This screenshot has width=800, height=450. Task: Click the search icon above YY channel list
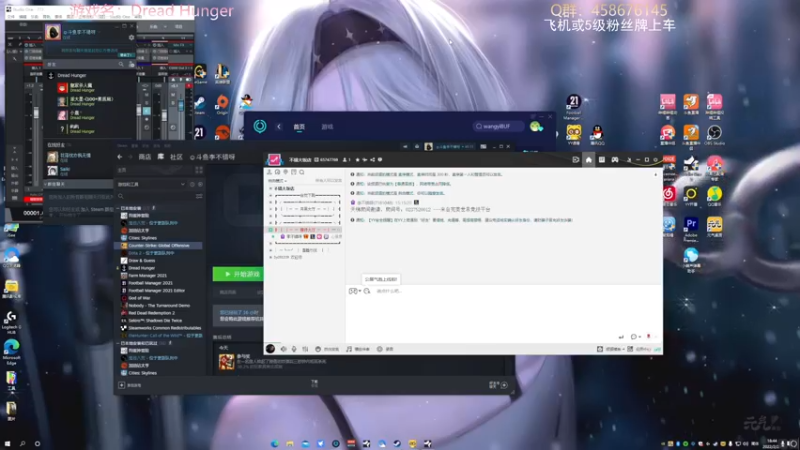302,172
